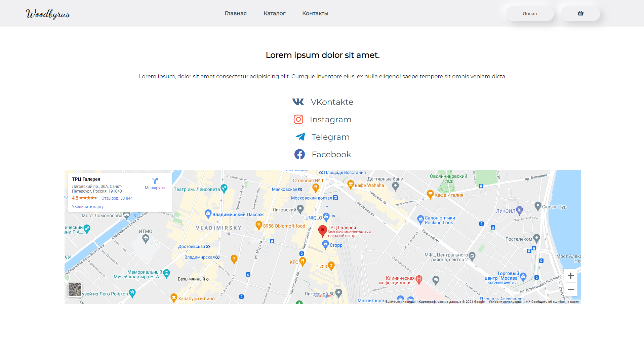Click the Лиговский place marker
644x363 pixels.
300,209
